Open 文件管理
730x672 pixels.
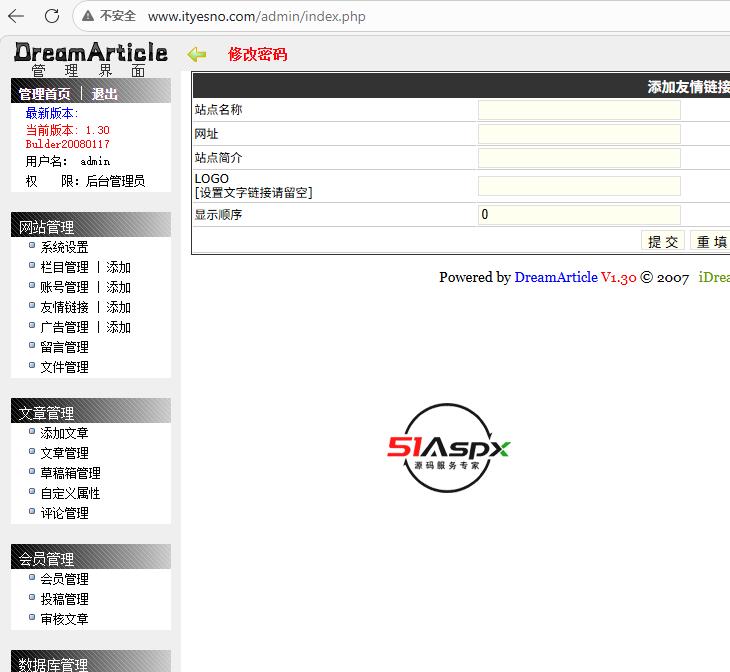pyautogui.click(x=64, y=367)
